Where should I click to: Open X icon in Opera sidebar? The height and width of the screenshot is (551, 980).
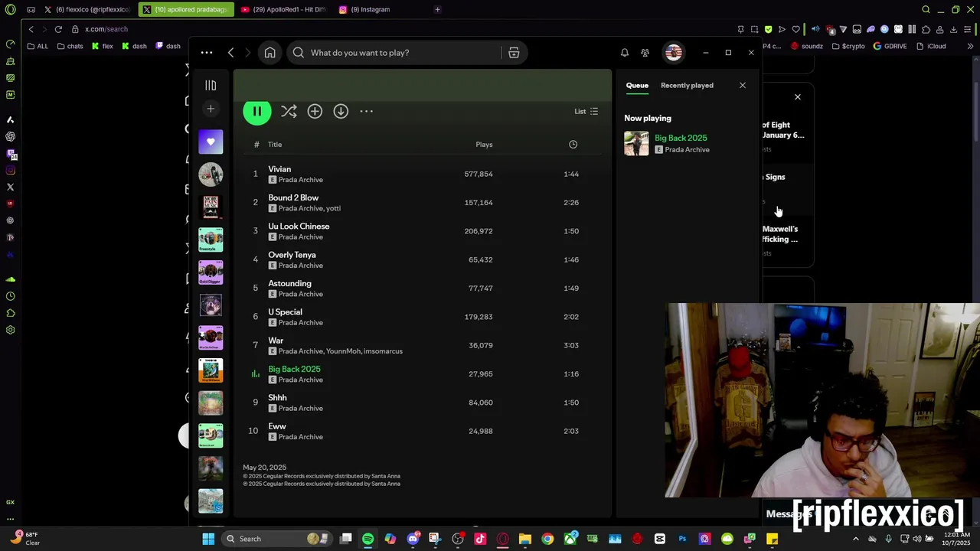pyautogui.click(x=10, y=187)
